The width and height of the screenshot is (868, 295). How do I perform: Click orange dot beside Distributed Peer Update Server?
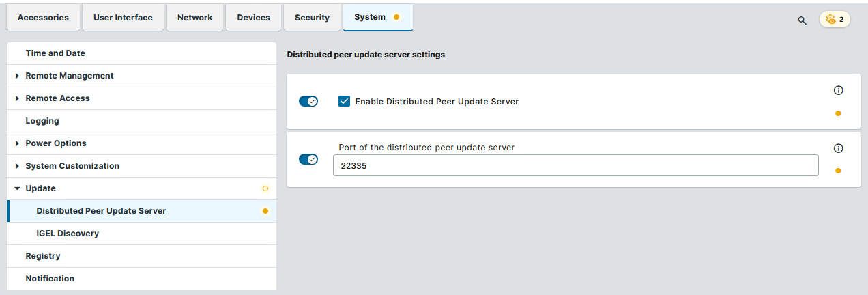[x=265, y=211]
